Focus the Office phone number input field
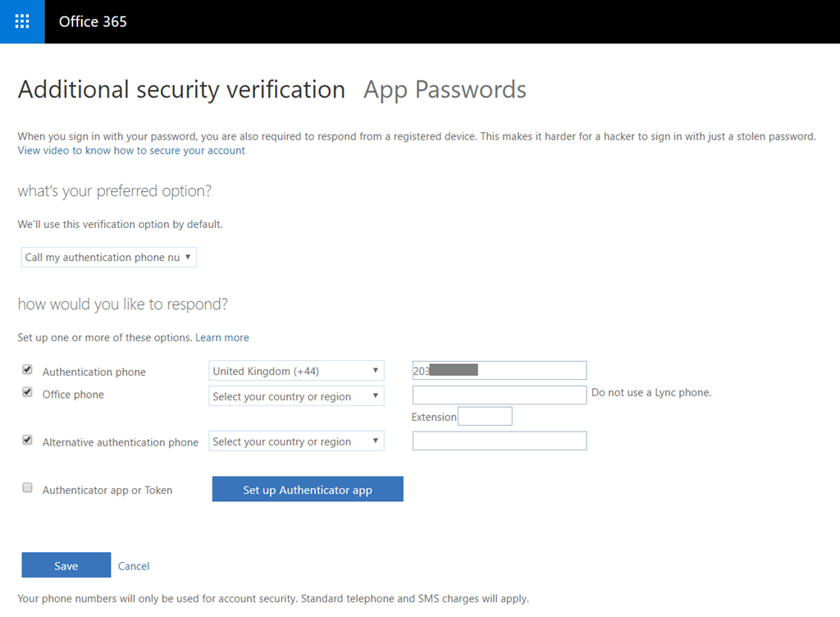The image size is (840, 617). tap(500, 395)
